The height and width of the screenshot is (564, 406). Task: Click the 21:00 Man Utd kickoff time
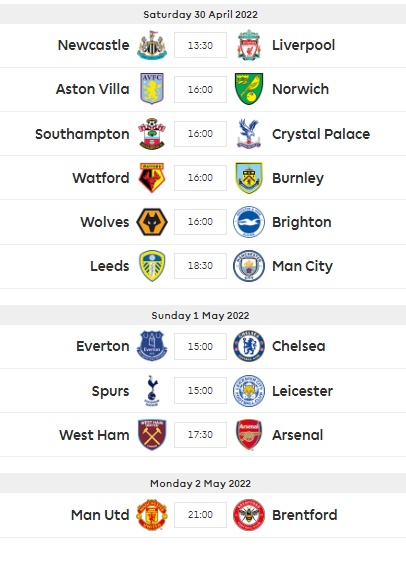(x=200, y=515)
